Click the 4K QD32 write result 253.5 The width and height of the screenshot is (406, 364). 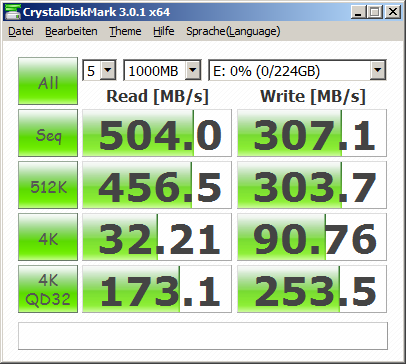pos(312,289)
